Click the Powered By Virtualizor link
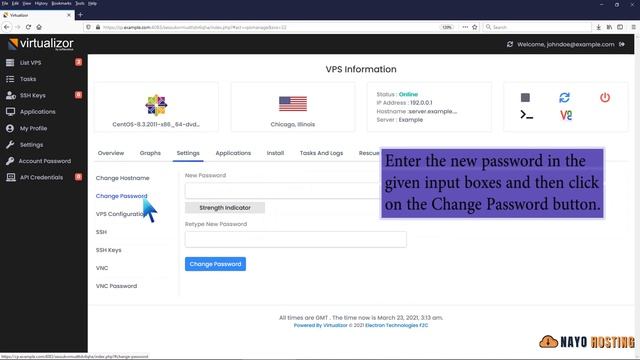 pos(320,325)
